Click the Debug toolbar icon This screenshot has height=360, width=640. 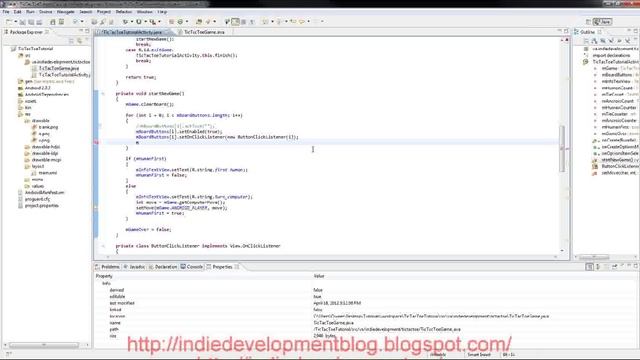click(125, 22)
